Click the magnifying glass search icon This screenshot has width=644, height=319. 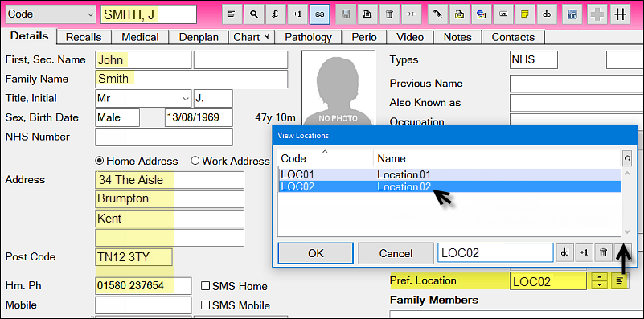tap(254, 14)
